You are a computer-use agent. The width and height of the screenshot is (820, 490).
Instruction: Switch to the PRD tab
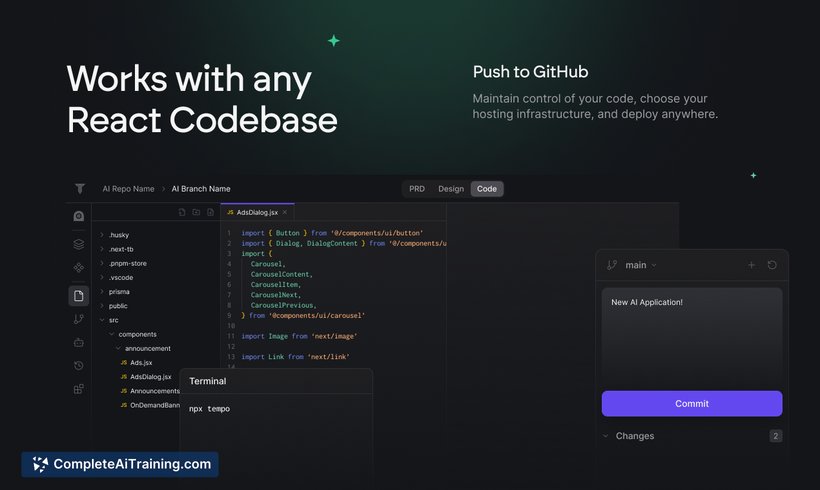tap(417, 189)
